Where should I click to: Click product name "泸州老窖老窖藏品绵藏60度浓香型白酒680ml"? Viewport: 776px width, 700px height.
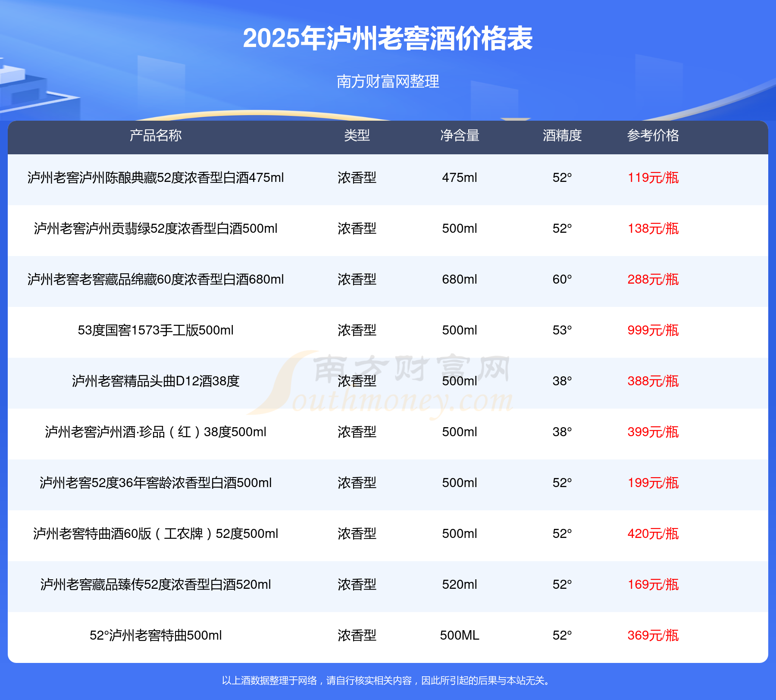(156, 279)
